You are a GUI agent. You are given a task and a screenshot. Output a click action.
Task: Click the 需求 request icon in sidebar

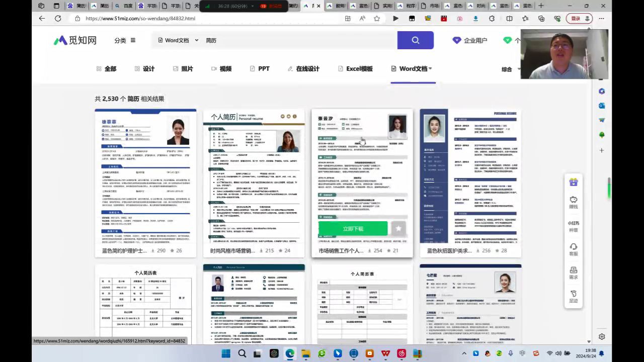[x=573, y=273]
